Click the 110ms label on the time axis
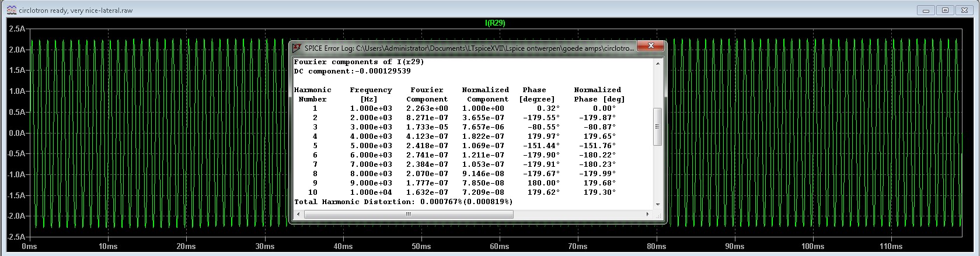 (891, 247)
